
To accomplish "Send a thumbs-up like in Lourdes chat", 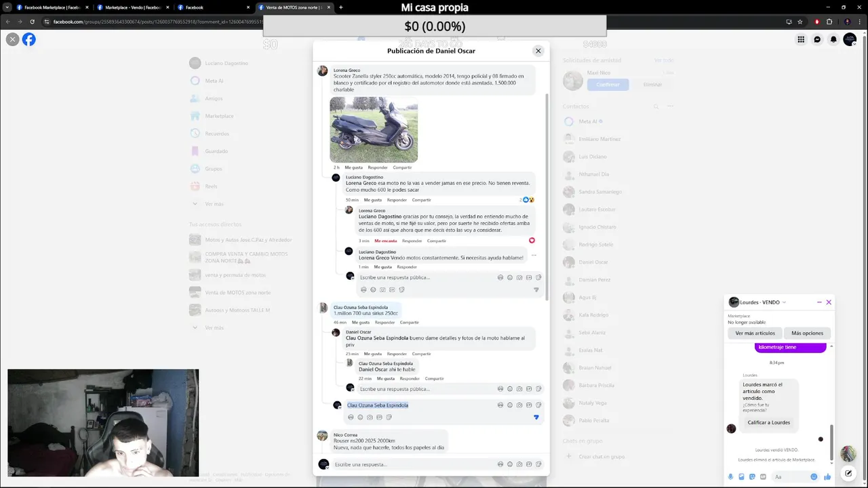I will point(827,476).
